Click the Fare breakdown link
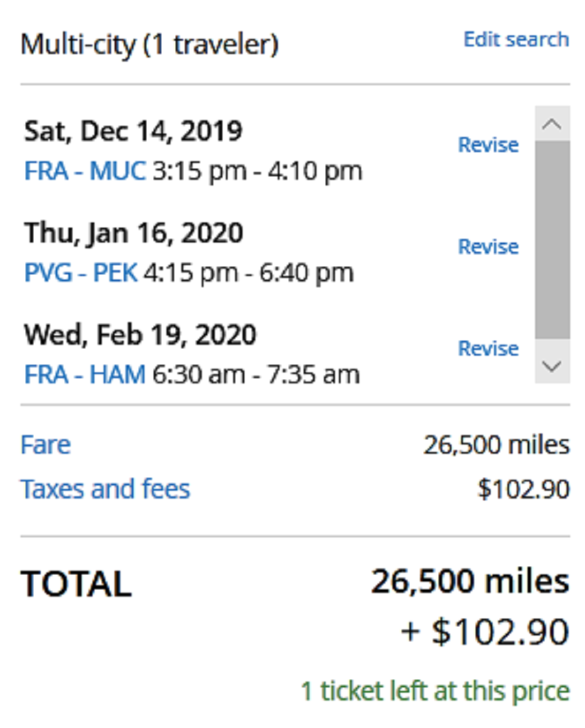This screenshot has width=585, height=728. (45, 445)
